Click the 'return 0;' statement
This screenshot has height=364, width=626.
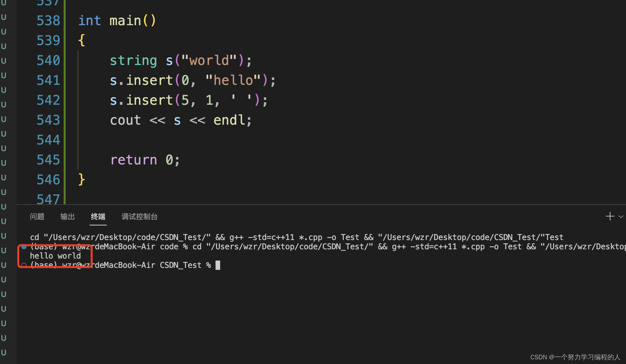coord(145,160)
